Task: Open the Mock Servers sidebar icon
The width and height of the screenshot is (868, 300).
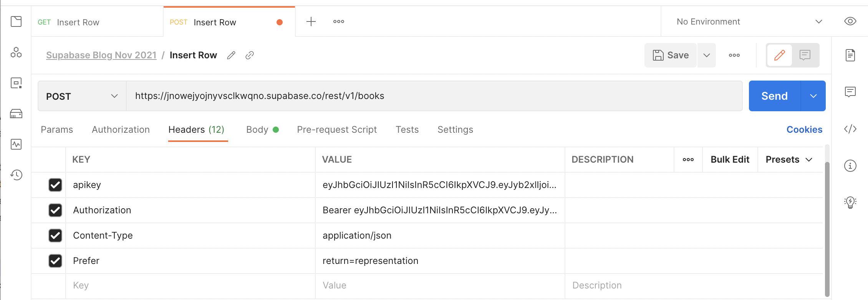Action: click(16, 114)
